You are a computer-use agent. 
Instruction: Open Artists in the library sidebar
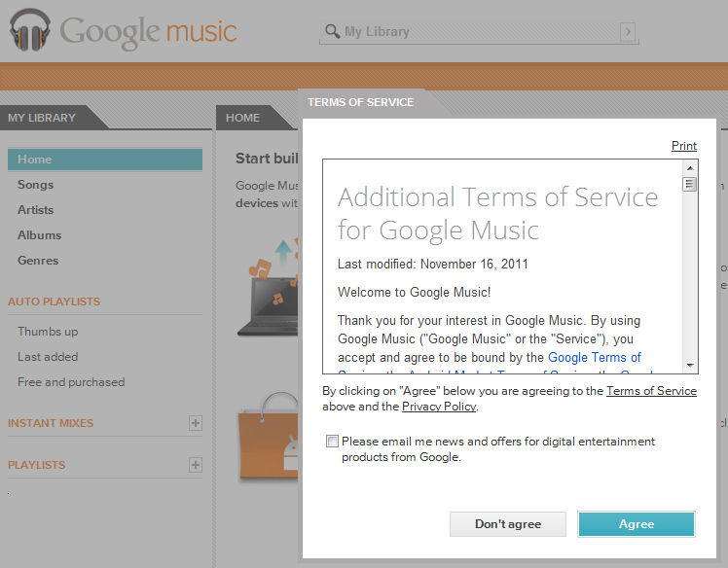[35, 210]
